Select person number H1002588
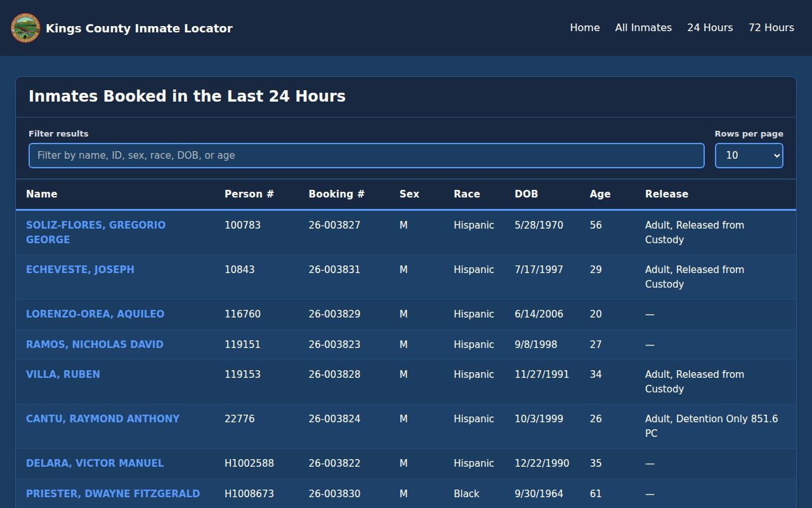 click(x=249, y=463)
